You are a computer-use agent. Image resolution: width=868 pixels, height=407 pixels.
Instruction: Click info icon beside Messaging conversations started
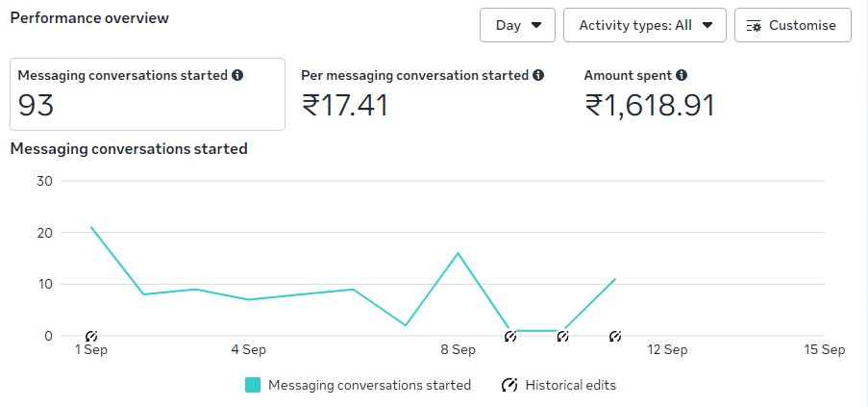click(237, 75)
